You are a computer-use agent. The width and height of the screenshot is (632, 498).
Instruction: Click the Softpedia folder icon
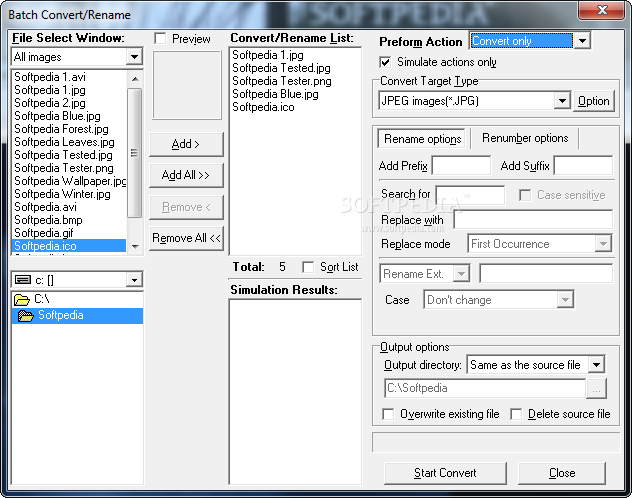[25, 315]
